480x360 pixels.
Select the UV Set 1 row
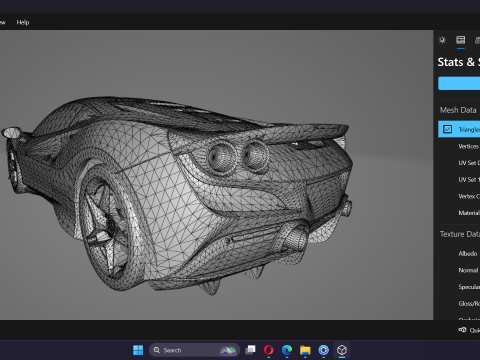459,180
